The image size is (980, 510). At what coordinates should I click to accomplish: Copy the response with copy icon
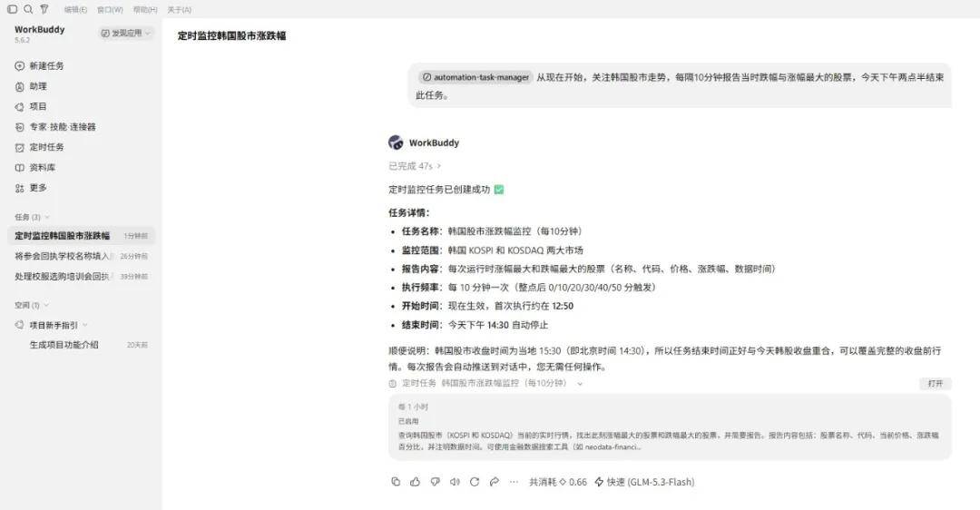[396, 482]
